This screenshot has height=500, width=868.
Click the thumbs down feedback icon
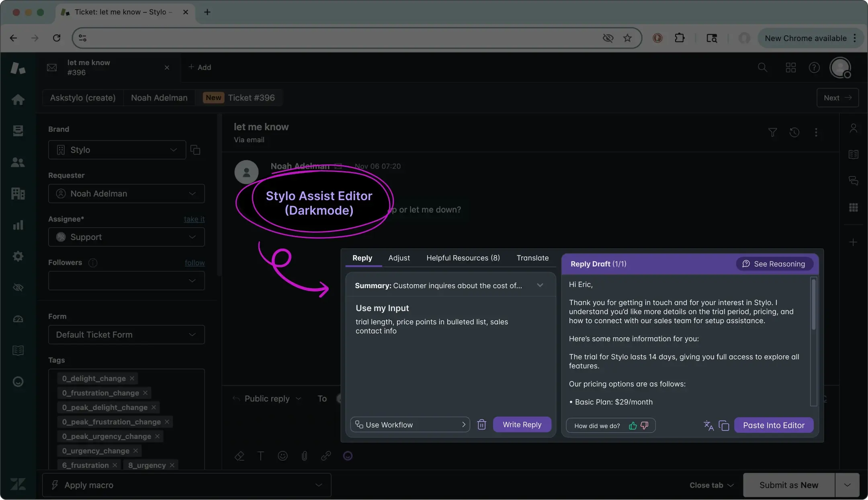coord(645,426)
